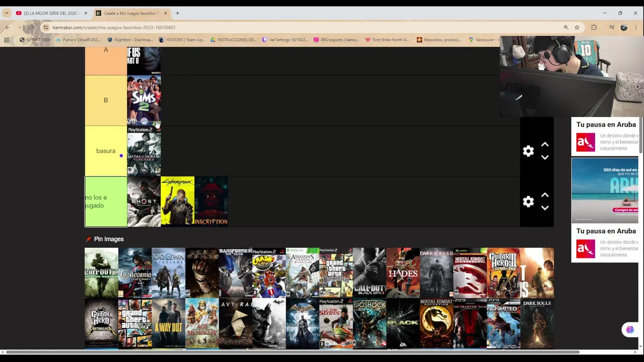Select the 'Create a Mis Juegos favoritos' tab

click(x=132, y=13)
